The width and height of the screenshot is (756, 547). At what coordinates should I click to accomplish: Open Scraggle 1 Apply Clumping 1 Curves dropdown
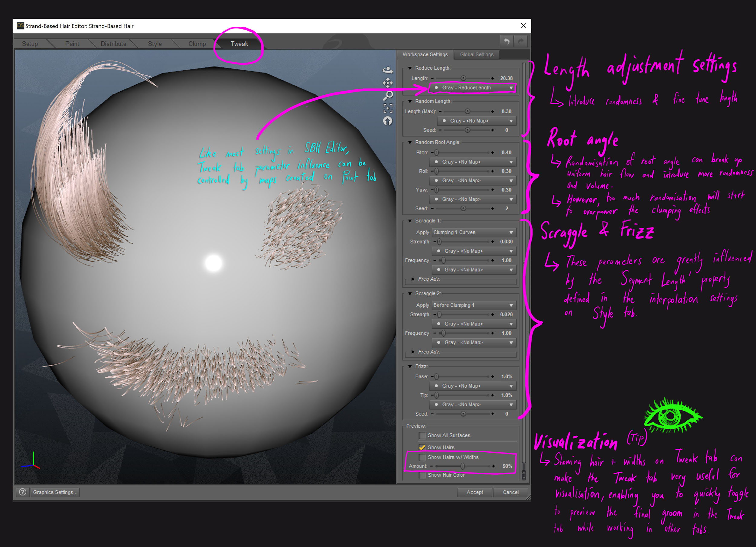tap(473, 232)
